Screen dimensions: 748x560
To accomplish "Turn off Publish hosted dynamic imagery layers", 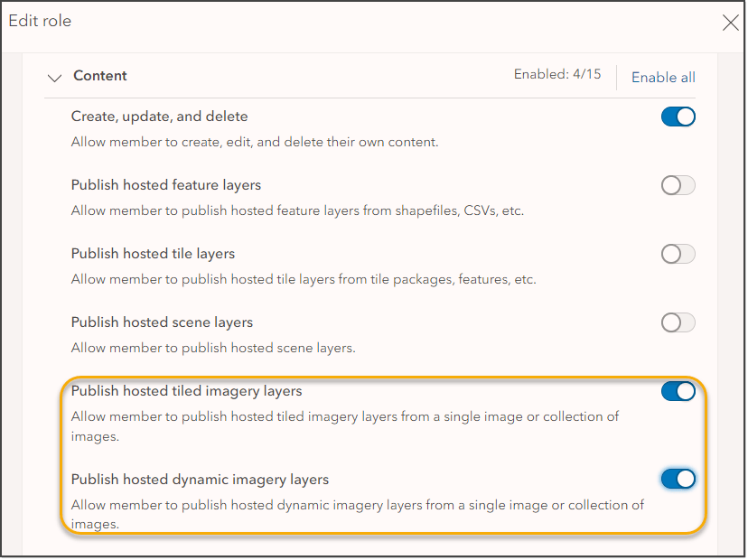I will tap(678, 479).
